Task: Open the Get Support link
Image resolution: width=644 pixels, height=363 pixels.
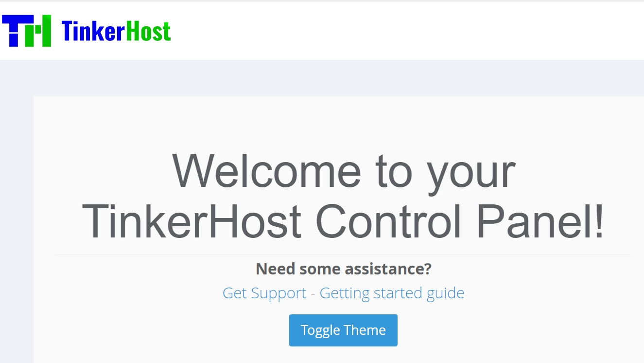Action: [x=264, y=293]
